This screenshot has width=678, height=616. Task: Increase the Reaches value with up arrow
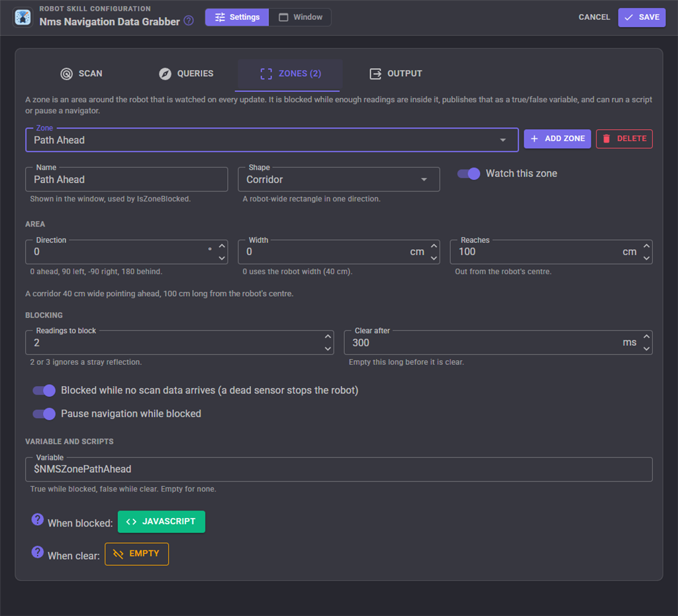pos(646,246)
